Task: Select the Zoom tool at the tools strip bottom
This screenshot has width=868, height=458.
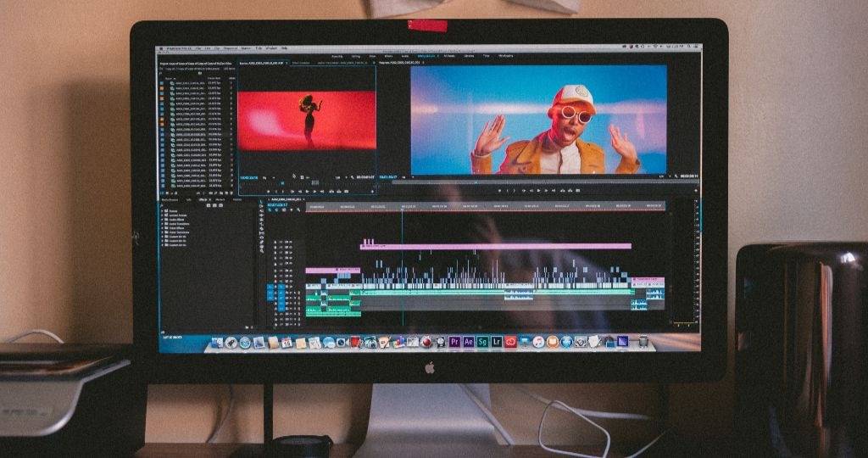Action: tap(261, 251)
